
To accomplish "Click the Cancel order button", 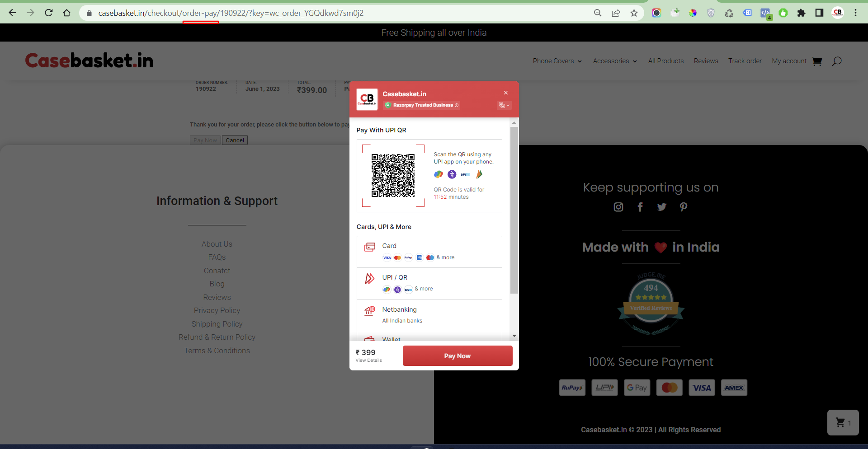I will point(235,140).
